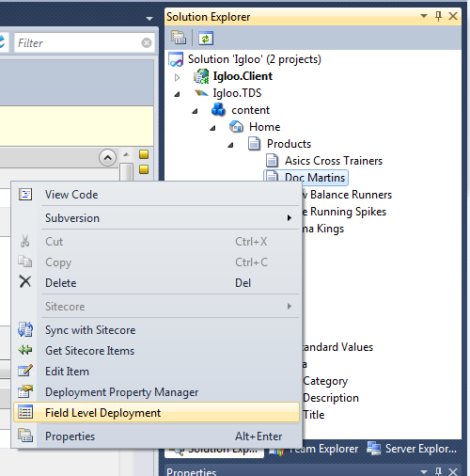Click the Solution 'Igloo' solution icon
This screenshot has width=470, height=476.
point(176,59)
